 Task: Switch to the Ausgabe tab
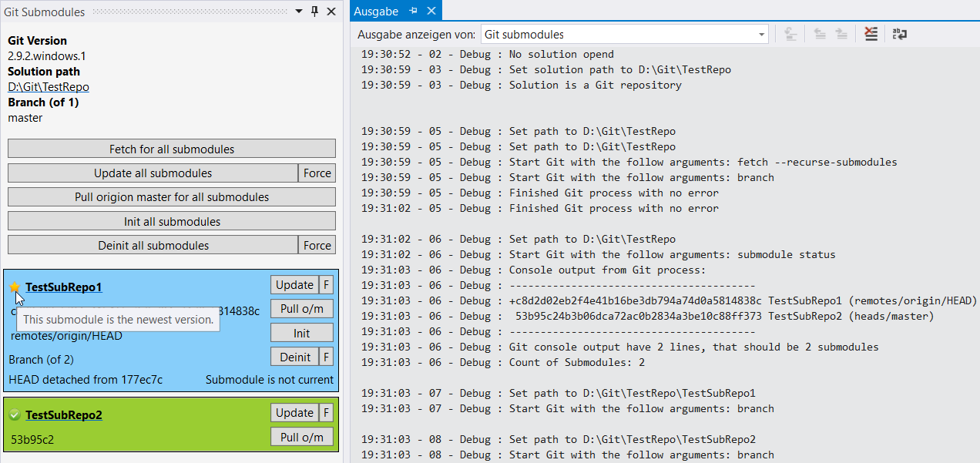click(x=376, y=12)
